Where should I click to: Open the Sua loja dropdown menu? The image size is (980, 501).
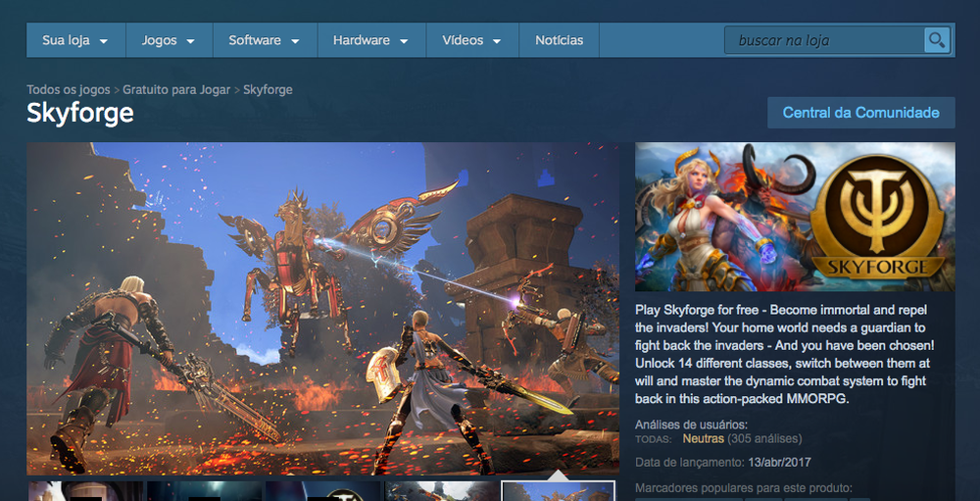pyautogui.click(x=75, y=40)
